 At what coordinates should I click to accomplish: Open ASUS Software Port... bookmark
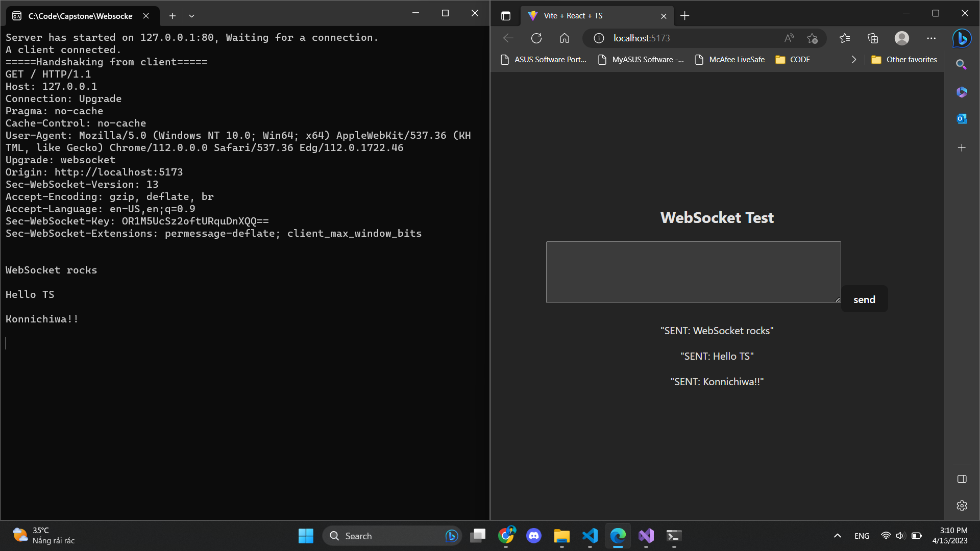(544, 60)
